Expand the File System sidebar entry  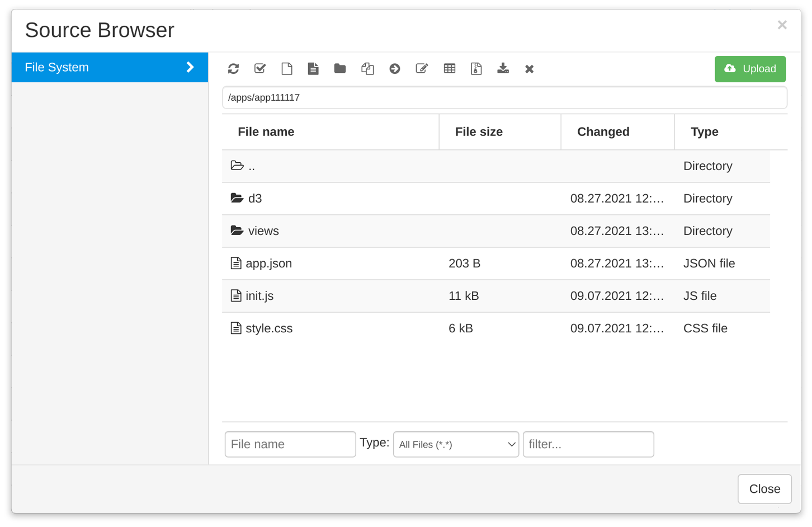(x=110, y=68)
